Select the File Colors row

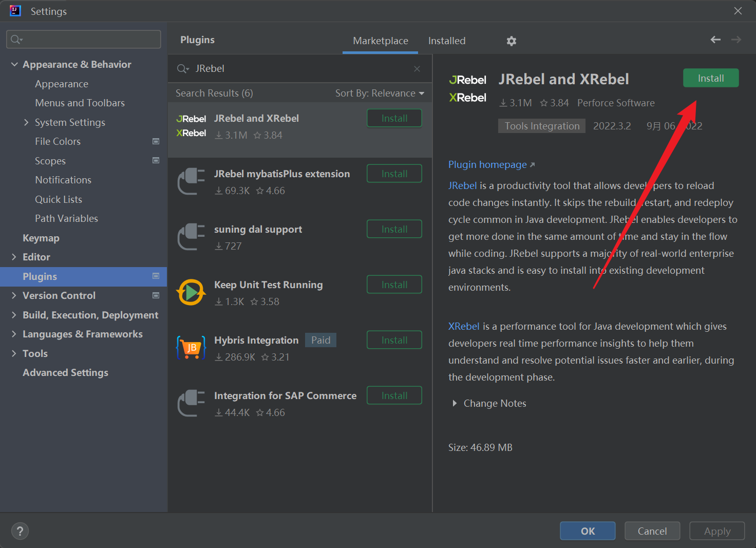point(84,141)
